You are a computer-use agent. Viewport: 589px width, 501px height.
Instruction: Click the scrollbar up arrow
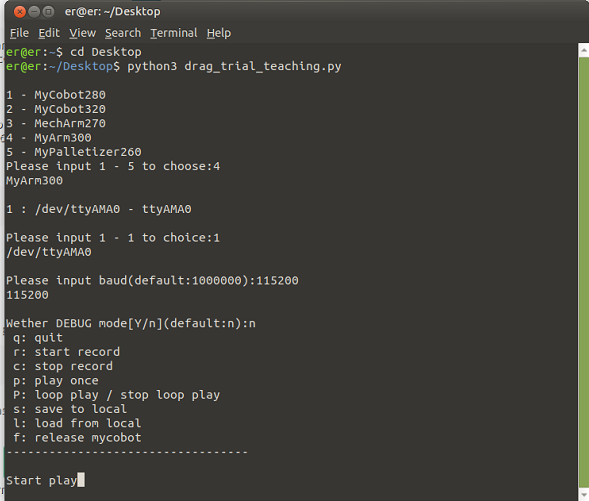tap(583, 50)
